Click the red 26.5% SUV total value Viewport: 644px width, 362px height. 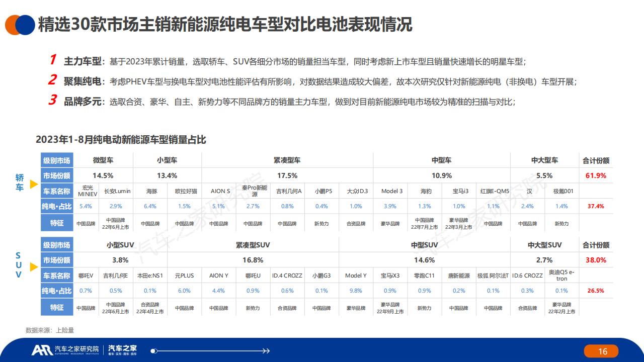coord(596,291)
